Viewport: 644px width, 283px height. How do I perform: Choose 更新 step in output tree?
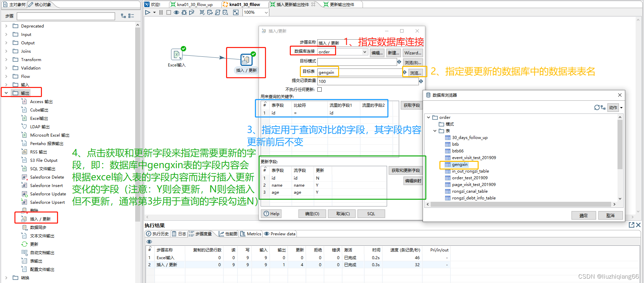pos(34,244)
